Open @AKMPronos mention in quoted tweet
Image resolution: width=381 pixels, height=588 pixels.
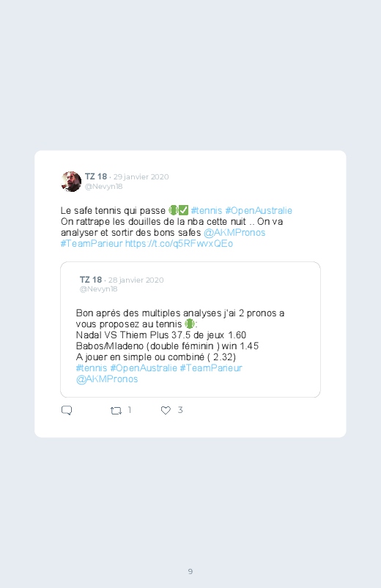[107, 379]
